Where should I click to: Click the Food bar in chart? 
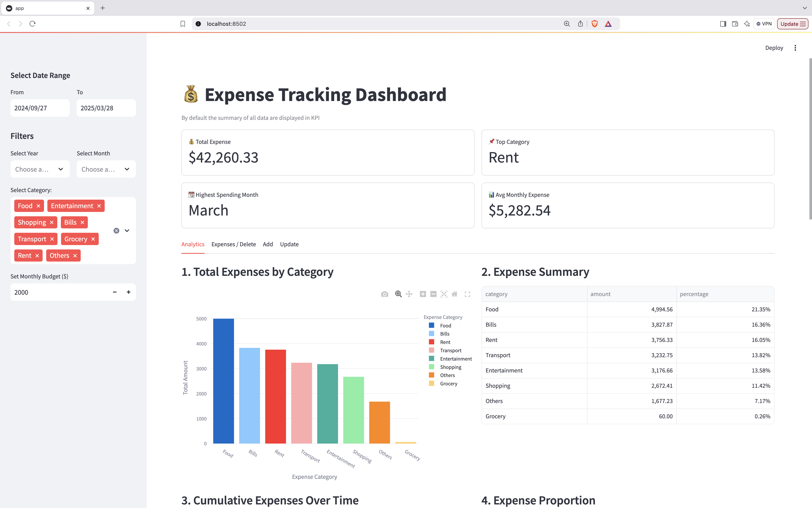(x=223, y=381)
